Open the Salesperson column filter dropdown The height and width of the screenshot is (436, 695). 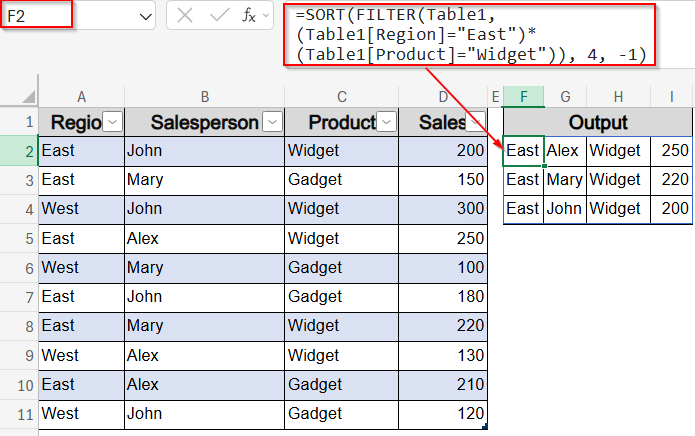click(272, 122)
